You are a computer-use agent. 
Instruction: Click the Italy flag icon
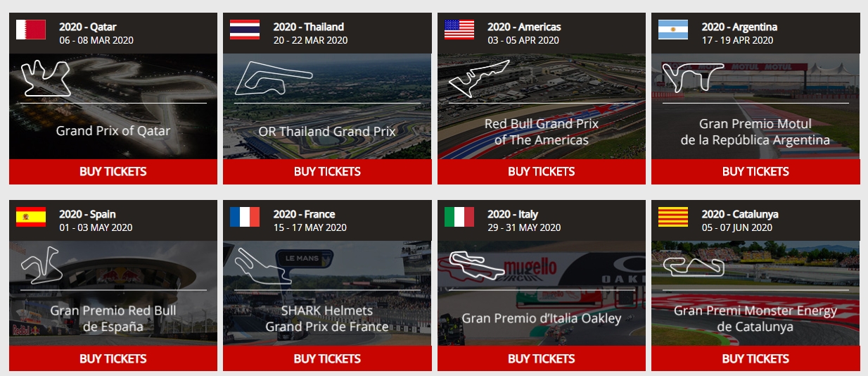point(459,217)
